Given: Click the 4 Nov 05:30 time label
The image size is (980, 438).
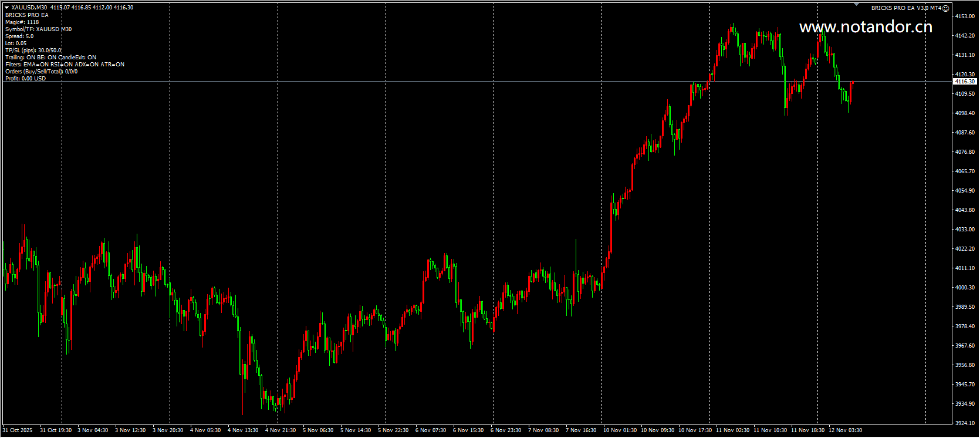Looking at the screenshot, I should click(x=205, y=430).
